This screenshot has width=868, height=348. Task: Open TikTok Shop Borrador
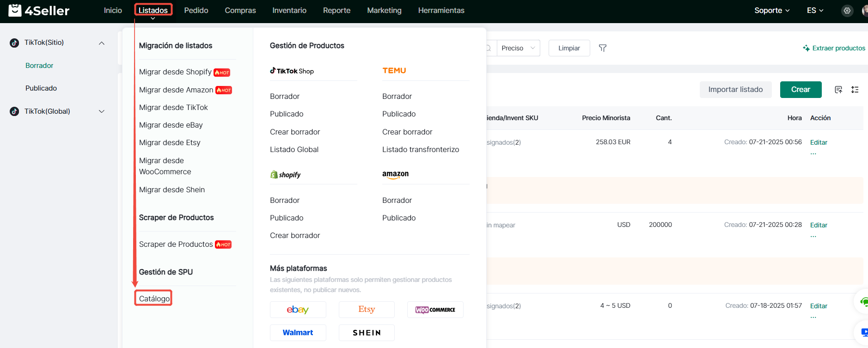[x=285, y=96]
